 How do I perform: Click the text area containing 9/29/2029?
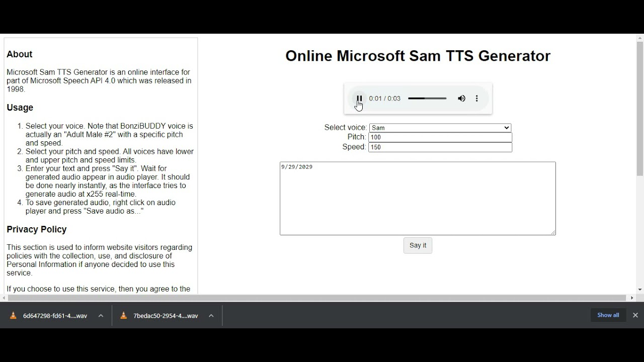[x=418, y=198]
